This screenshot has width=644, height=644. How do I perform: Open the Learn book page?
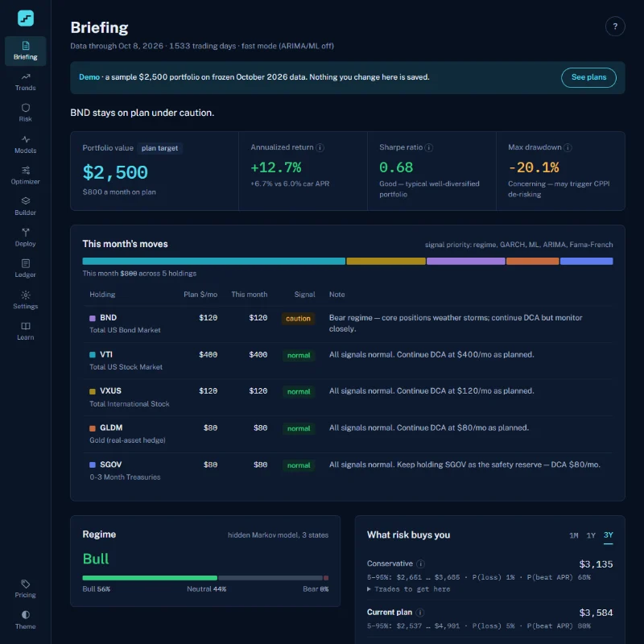[26, 331]
